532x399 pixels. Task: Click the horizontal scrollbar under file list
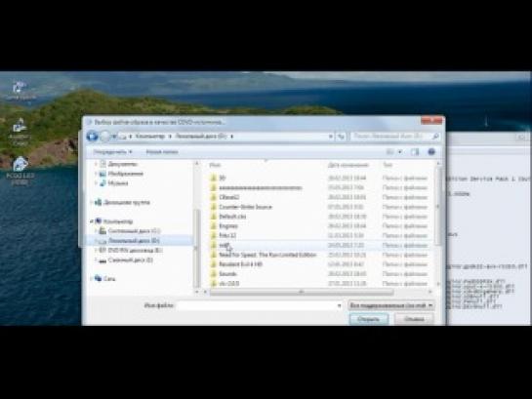(302, 292)
